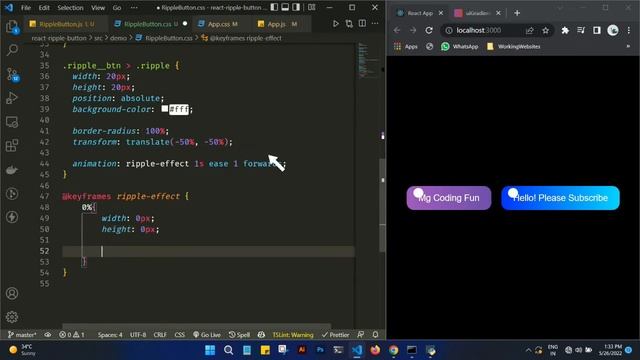Open the Extensions view
The image size is (640, 360).
[12, 145]
